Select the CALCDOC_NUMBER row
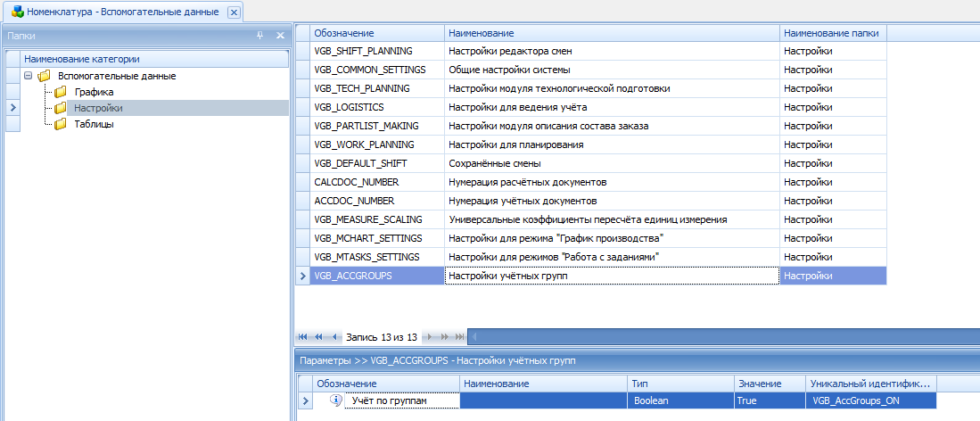The width and height of the screenshot is (980, 421). click(376, 182)
